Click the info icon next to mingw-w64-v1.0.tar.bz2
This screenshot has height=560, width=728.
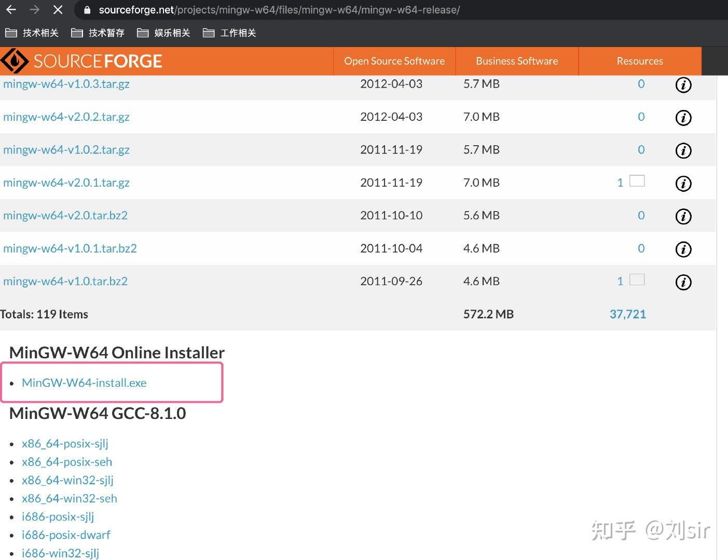coord(683,282)
